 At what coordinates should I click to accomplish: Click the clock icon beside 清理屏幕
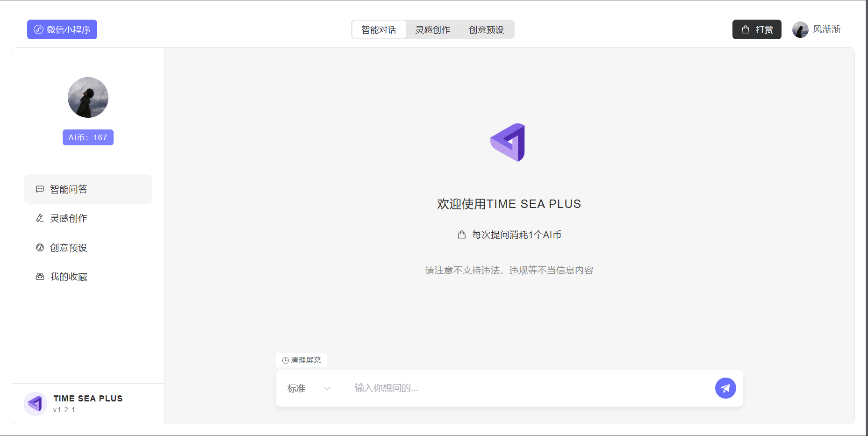tap(284, 360)
